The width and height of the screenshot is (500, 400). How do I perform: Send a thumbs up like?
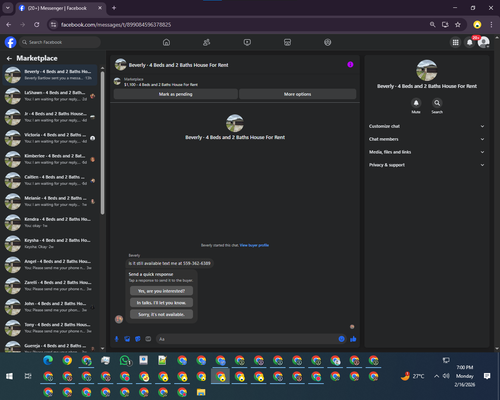pos(353,339)
